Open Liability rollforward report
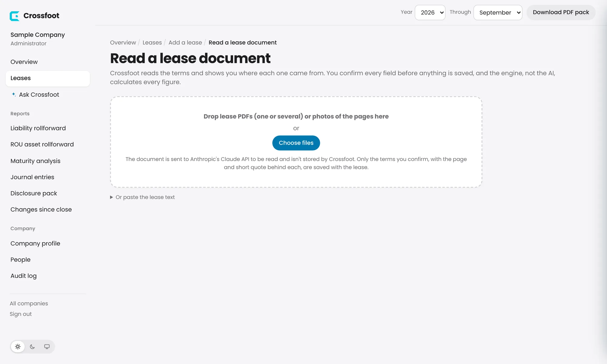 click(48, 128)
